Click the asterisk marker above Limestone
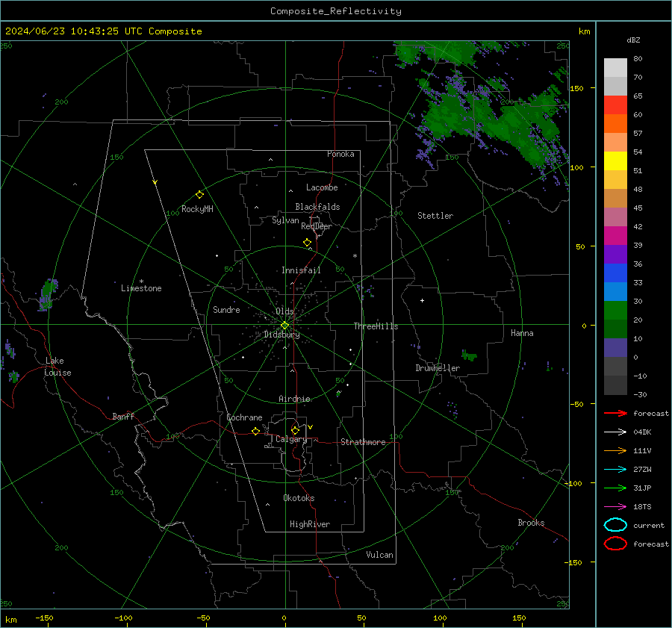 tap(141, 282)
